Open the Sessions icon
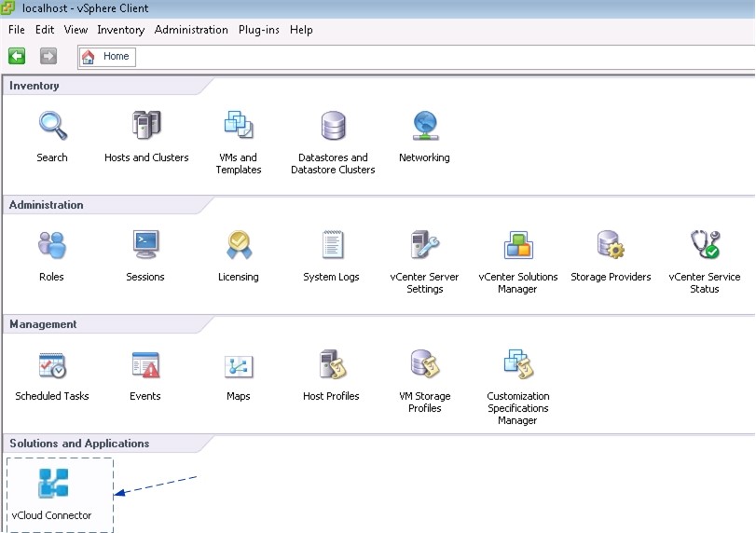The width and height of the screenshot is (756, 533). click(x=145, y=245)
